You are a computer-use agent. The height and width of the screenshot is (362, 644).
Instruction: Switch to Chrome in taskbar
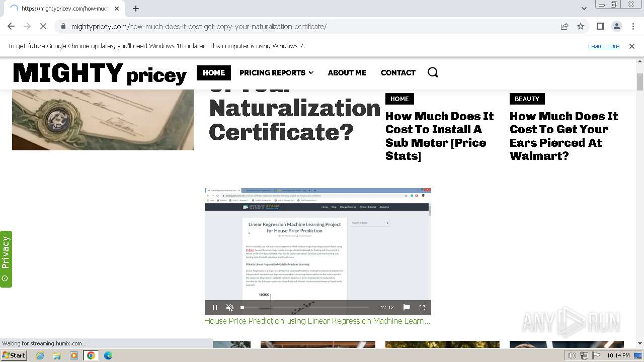[x=91, y=355]
